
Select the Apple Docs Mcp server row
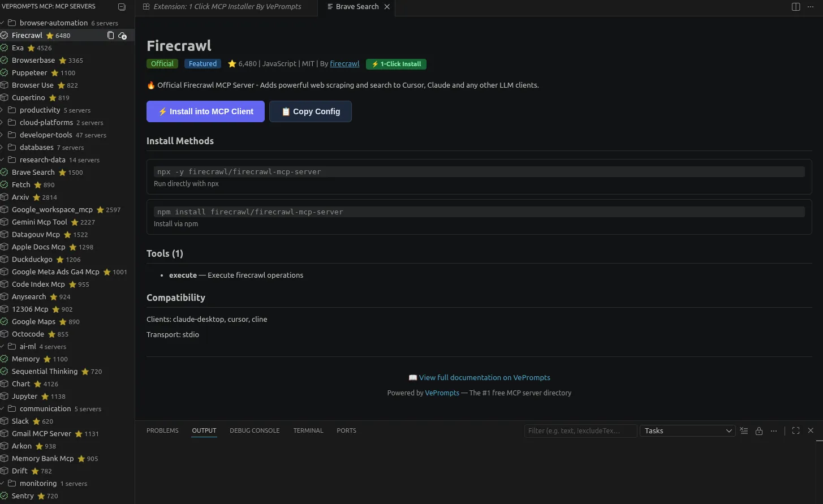pos(67,247)
